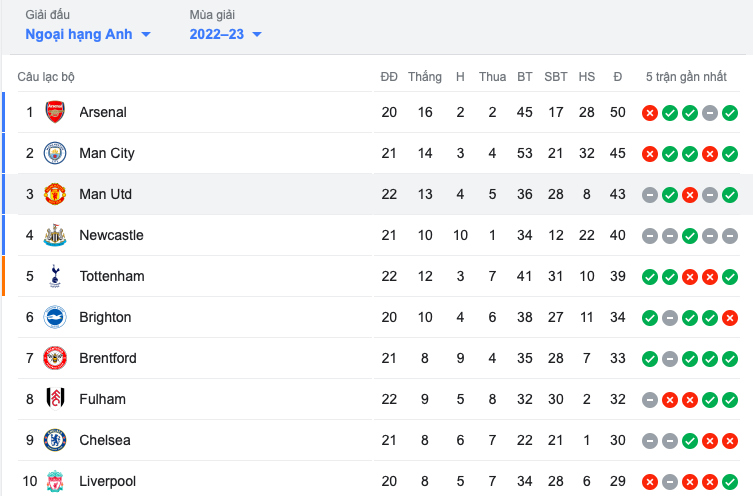The image size is (753, 496).
Task: Open the Arsenal team name link
Action: pyautogui.click(x=103, y=112)
